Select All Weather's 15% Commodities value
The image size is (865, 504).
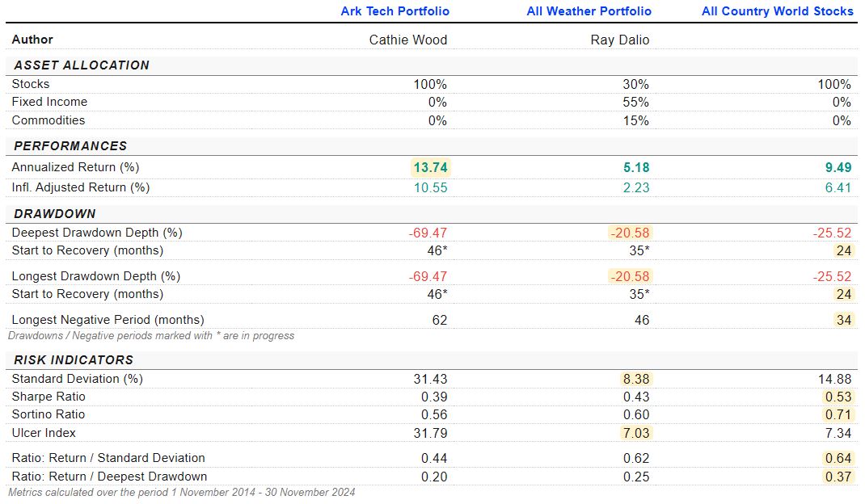(x=636, y=121)
